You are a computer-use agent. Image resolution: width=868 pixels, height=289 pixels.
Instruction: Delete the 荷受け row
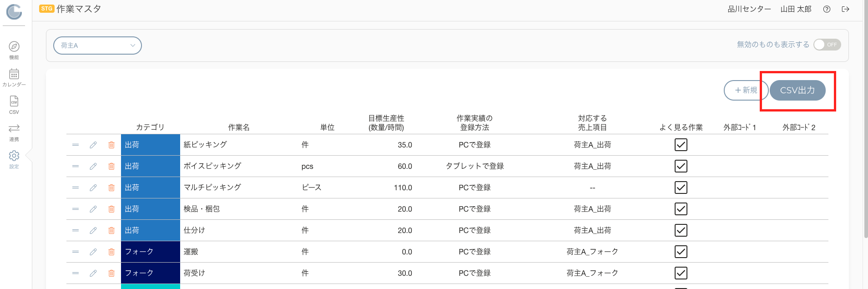(x=111, y=273)
